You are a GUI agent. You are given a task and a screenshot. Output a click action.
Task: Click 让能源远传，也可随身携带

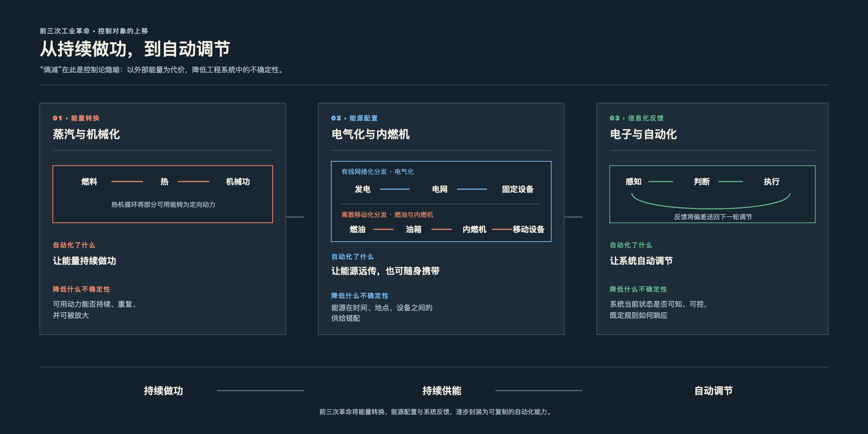386,271
